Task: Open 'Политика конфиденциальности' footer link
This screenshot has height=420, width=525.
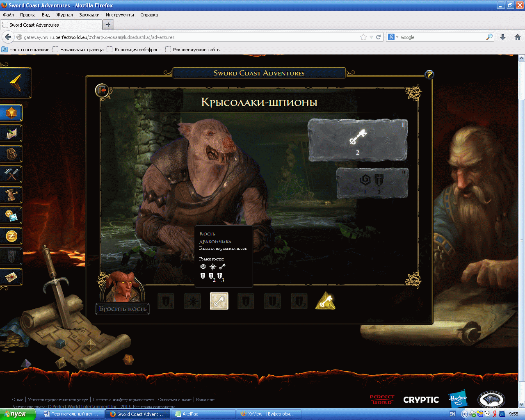Action: point(123,399)
